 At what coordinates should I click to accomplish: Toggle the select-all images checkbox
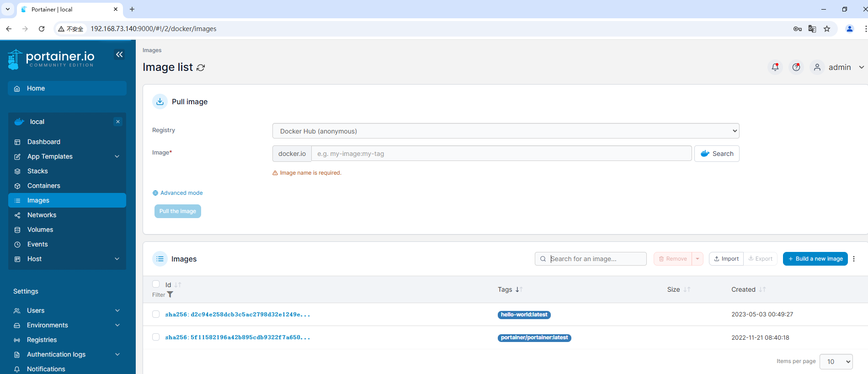(156, 284)
